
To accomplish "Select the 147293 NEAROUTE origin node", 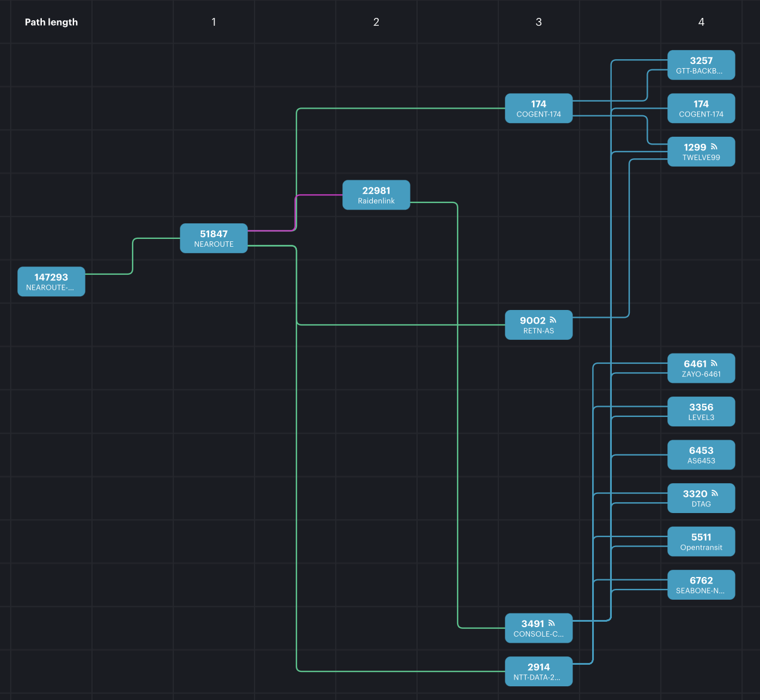I will [x=51, y=281].
